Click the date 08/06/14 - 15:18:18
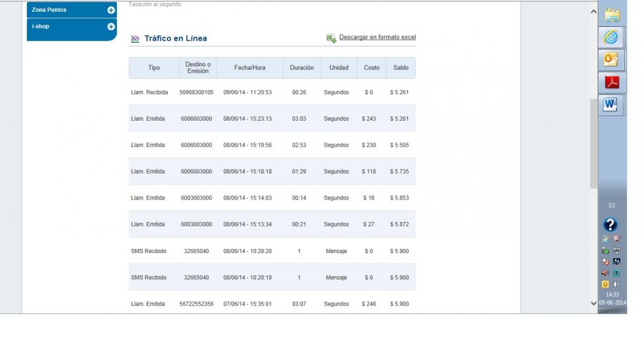644x362 pixels. click(247, 172)
